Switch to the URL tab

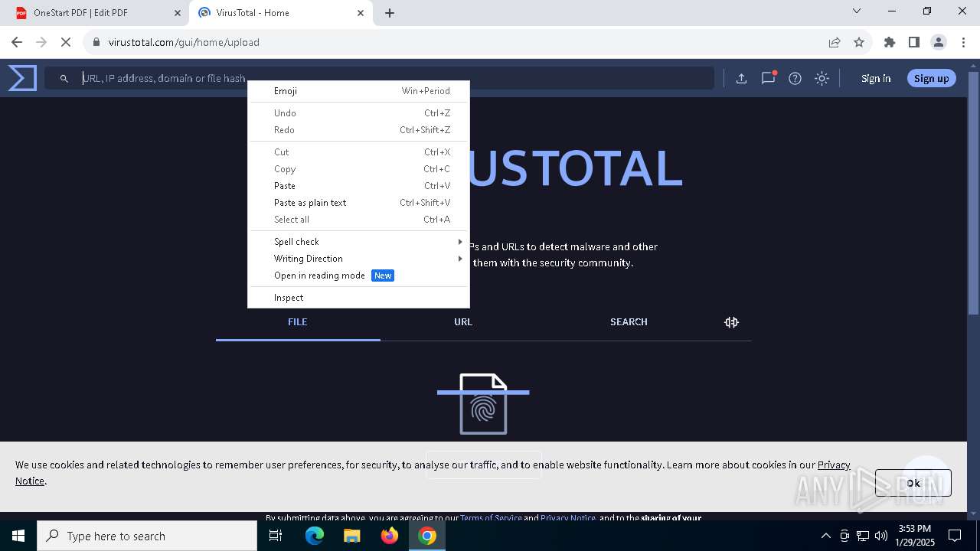[463, 322]
